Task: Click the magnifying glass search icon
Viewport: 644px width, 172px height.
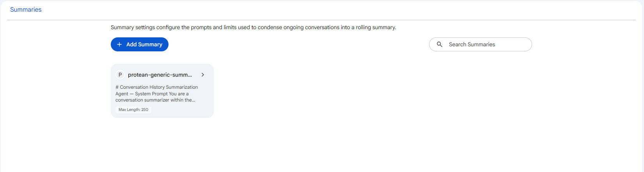Action: (440, 44)
